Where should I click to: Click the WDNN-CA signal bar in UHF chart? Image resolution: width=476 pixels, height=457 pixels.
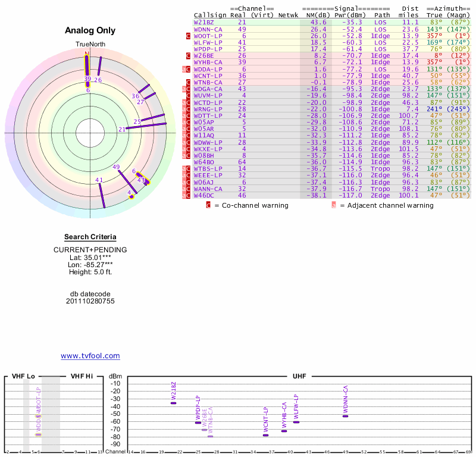click(345, 416)
